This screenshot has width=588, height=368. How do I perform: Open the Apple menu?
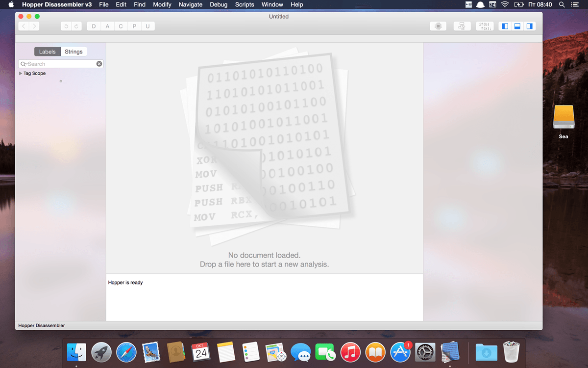11,4
